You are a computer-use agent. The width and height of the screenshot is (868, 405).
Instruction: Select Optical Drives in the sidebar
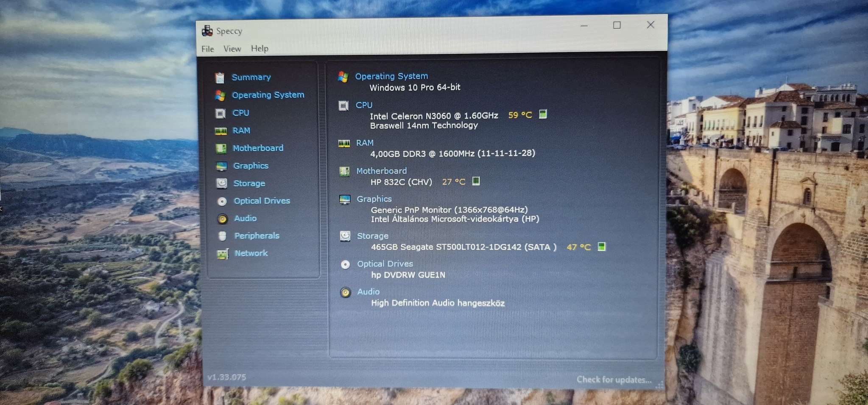262,201
